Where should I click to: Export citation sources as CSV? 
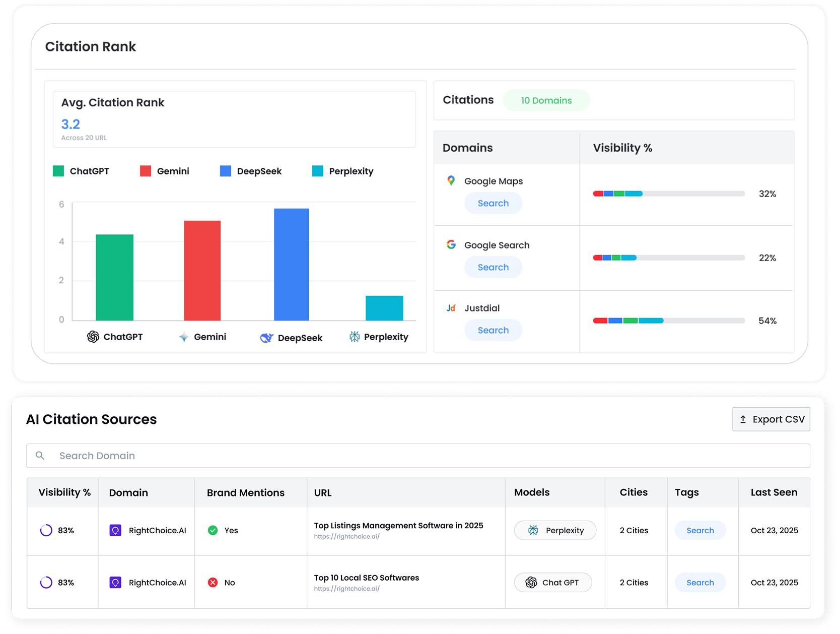pyautogui.click(x=771, y=419)
